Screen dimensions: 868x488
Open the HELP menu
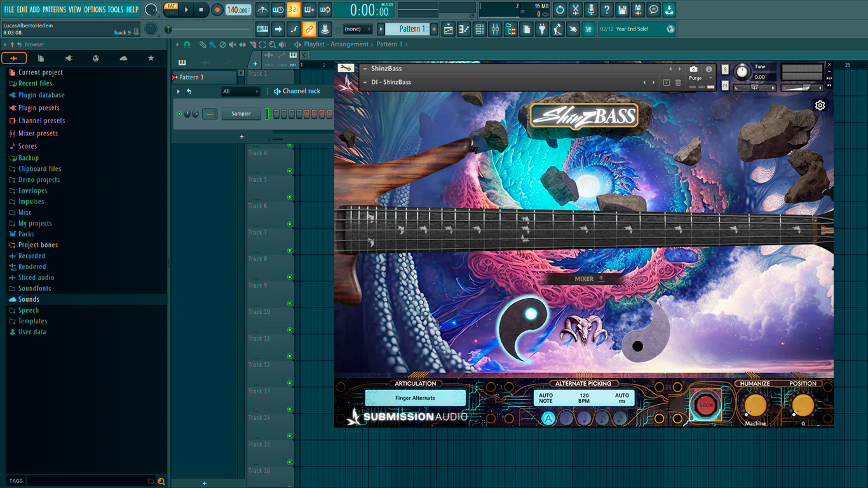(132, 10)
